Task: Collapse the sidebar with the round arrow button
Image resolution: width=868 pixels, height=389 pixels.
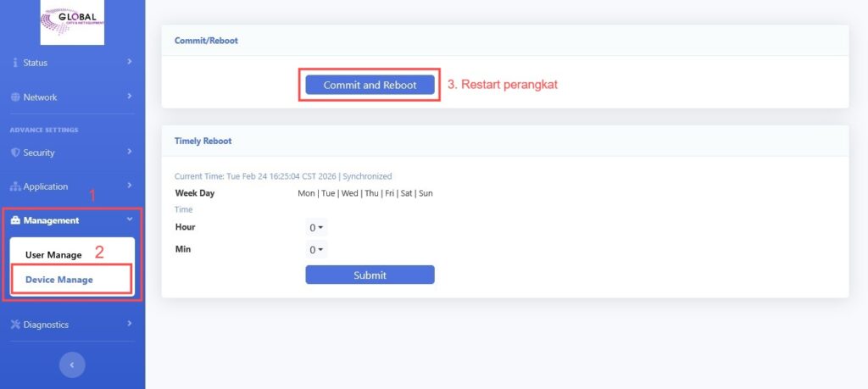Action: point(72,364)
